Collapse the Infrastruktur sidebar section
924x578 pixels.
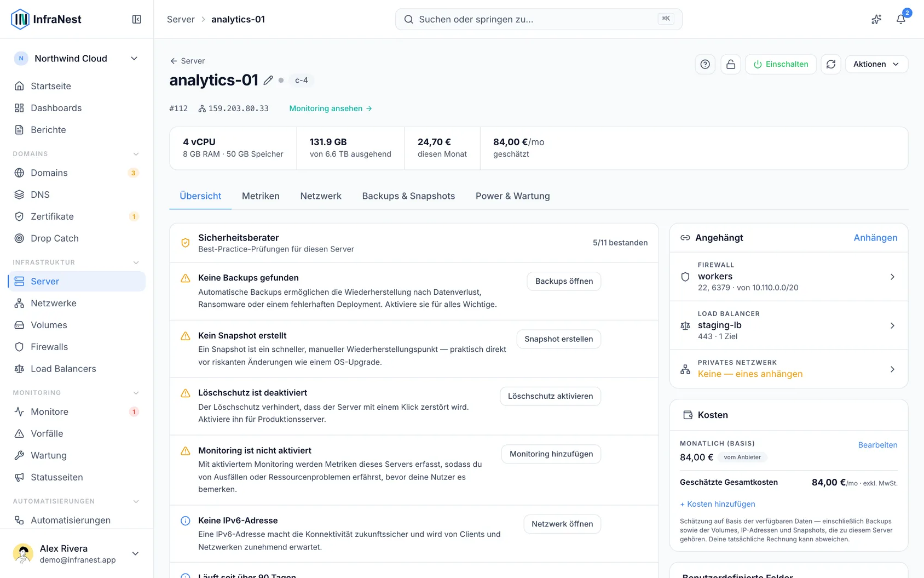pyautogui.click(x=136, y=262)
